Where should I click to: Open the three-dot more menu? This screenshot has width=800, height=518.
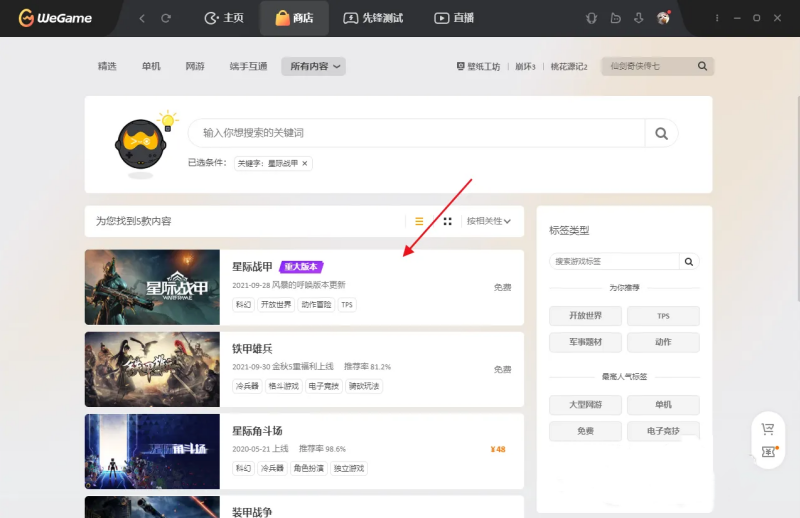(x=717, y=18)
